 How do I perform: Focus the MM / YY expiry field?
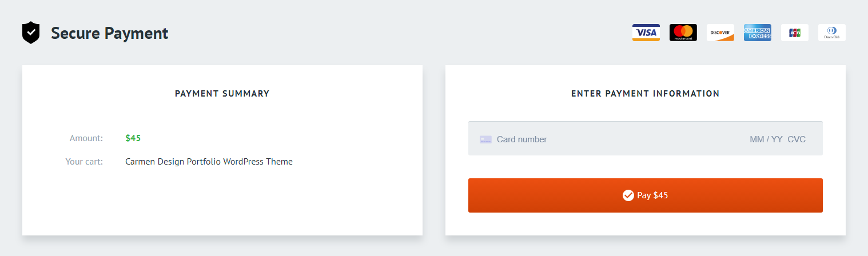coord(766,139)
